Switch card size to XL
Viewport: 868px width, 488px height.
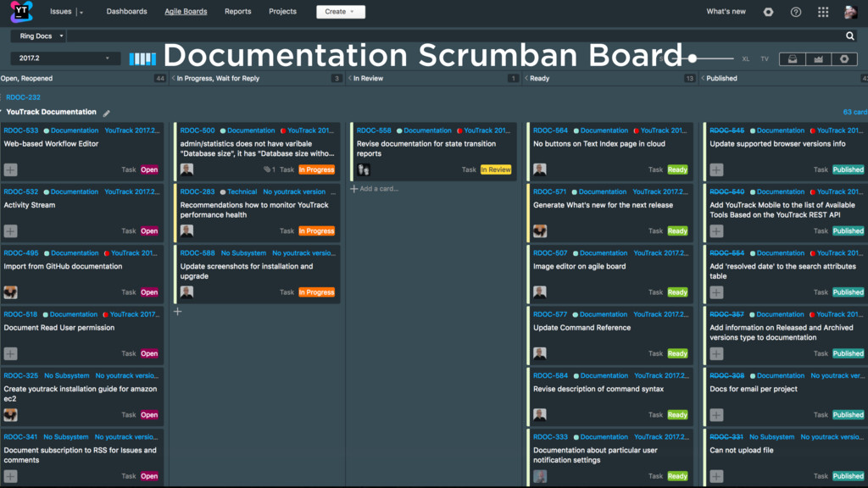pos(746,59)
